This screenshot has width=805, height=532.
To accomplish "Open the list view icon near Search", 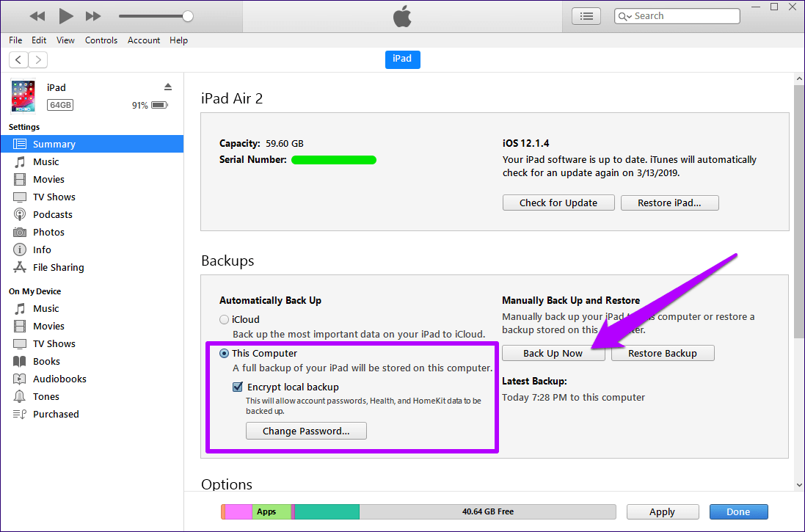I will pos(586,16).
